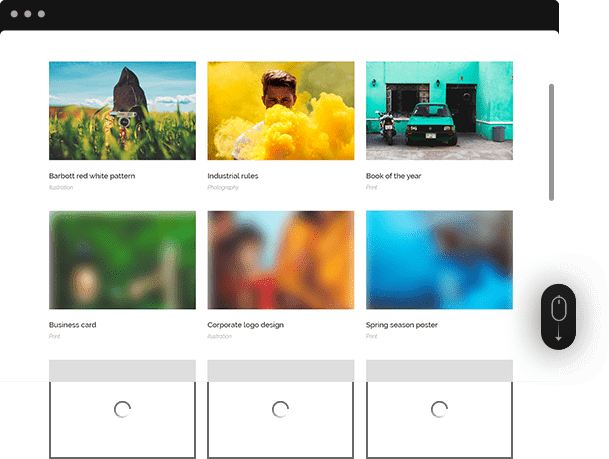Click the 'Industrial rules' title
The image size is (609, 459).
pos(233,176)
